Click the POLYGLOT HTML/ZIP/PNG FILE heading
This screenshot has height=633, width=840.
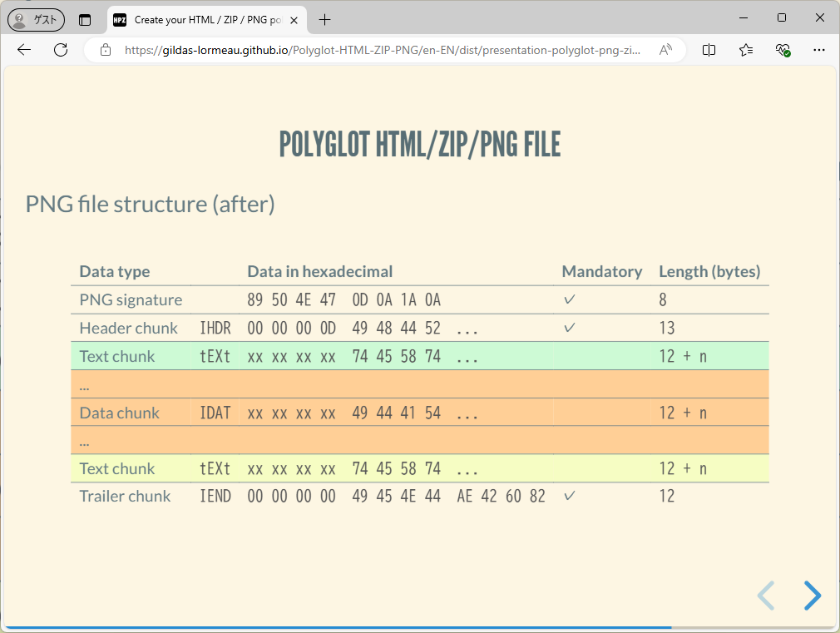[420, 144]
